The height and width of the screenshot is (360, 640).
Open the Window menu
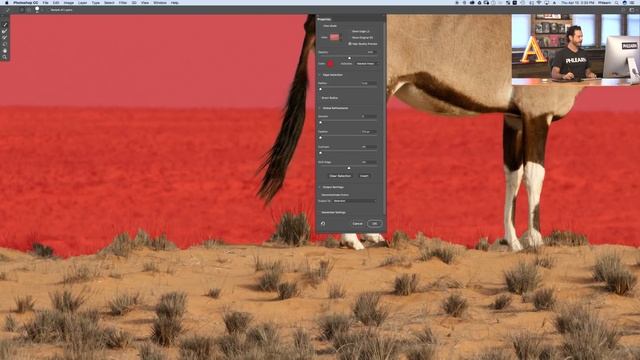[160, 2]
